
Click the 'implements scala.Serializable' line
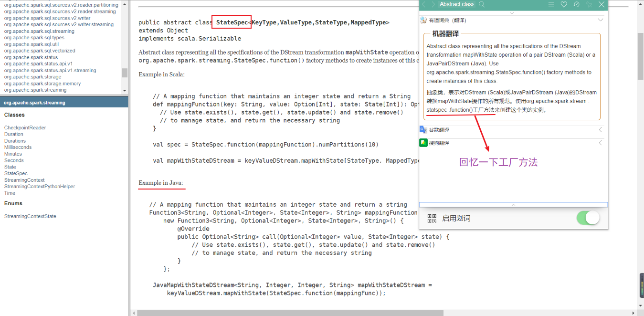pyautogui.click(x=190, y=38)
